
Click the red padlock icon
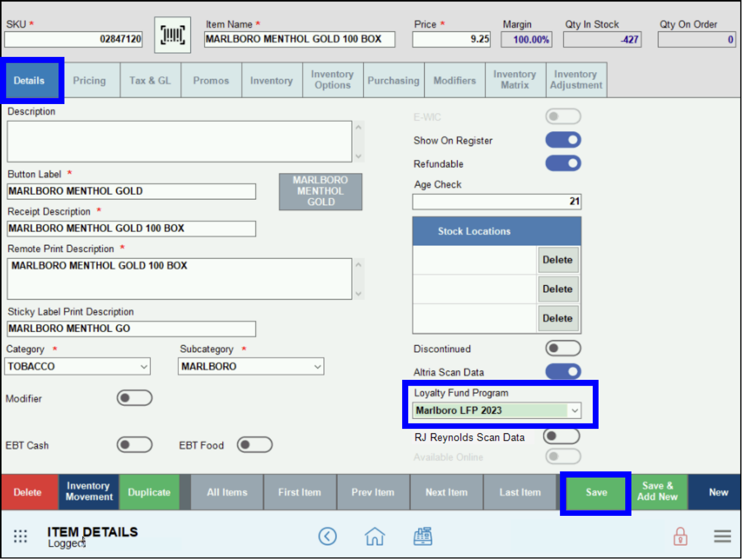click(680, 536)
